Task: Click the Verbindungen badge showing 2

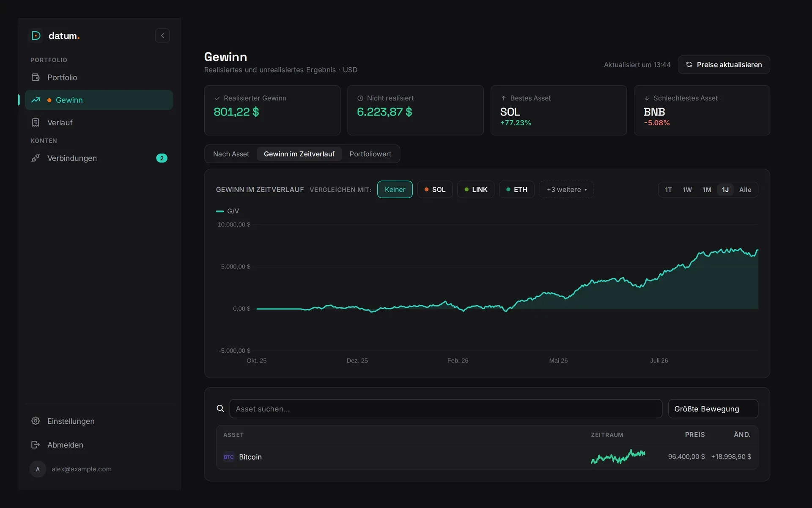Action: [x=162, y=158]
